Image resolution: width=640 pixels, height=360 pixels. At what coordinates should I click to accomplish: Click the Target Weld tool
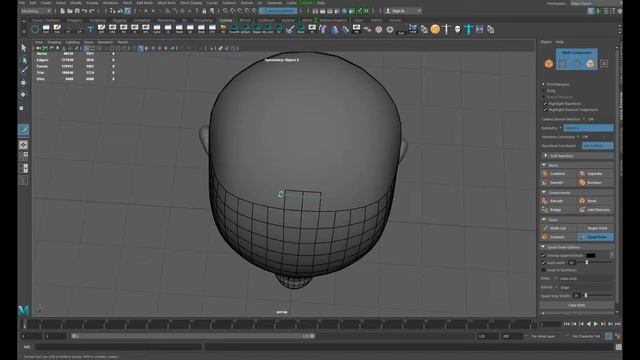coord(595,228)
